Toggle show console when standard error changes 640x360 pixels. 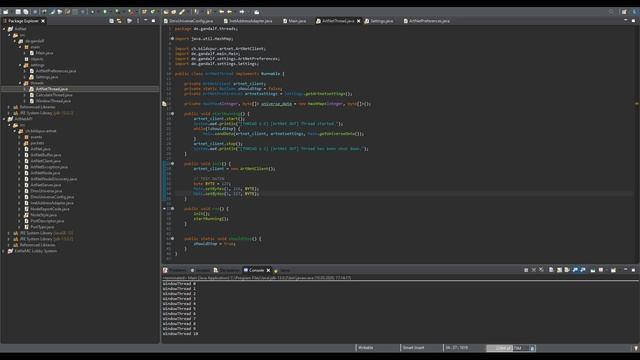(x=583, y=270)
